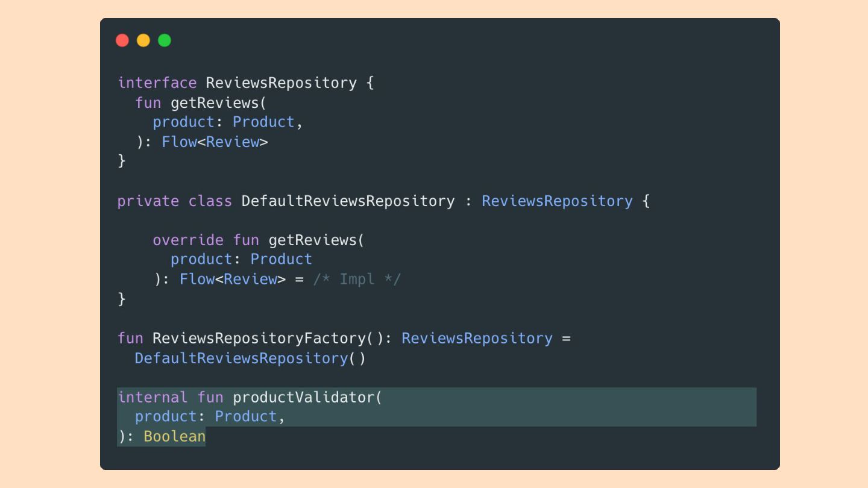Click the red close window button
This screenshot has width=868, height=488.
click(x=122, y=40)
